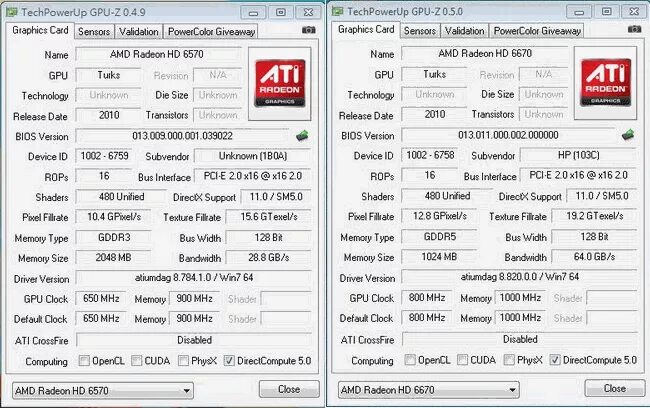Screen dimensions: 650x408
Task: Click Close button in the HD 6670 window
Action: 615,388
